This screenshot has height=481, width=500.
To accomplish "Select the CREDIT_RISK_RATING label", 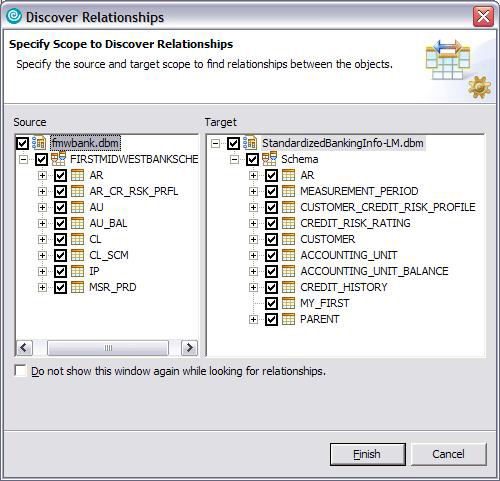I will 355,223.
